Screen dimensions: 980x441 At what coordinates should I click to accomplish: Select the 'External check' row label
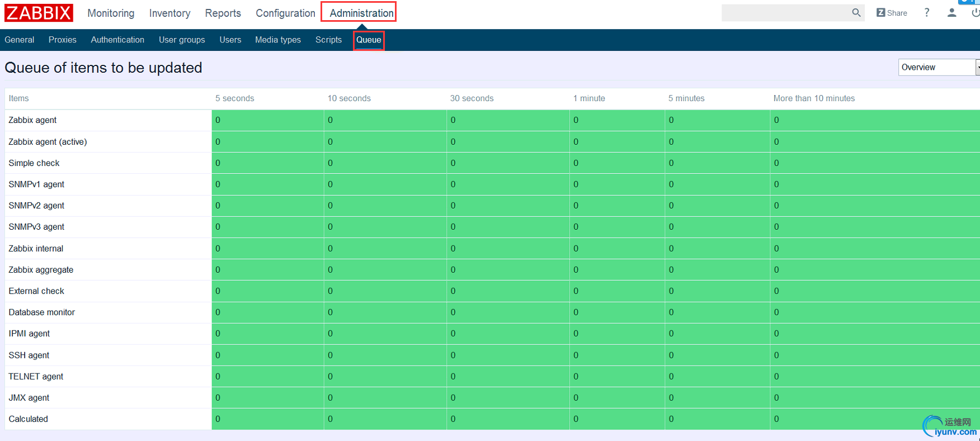36,291
